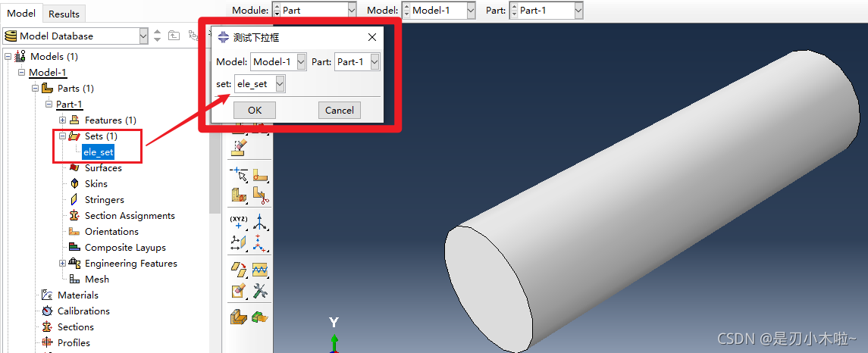Click the XYZ datum point tool icon

point(239,222)
